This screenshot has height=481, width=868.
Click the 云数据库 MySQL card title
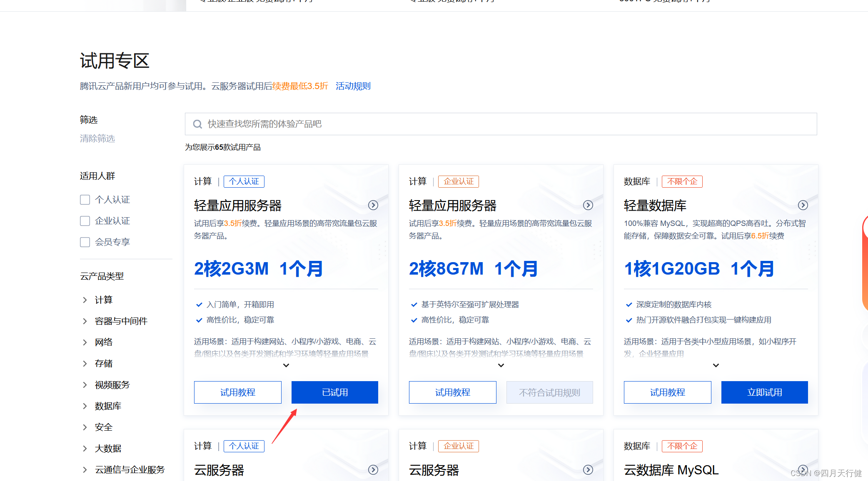671,470
